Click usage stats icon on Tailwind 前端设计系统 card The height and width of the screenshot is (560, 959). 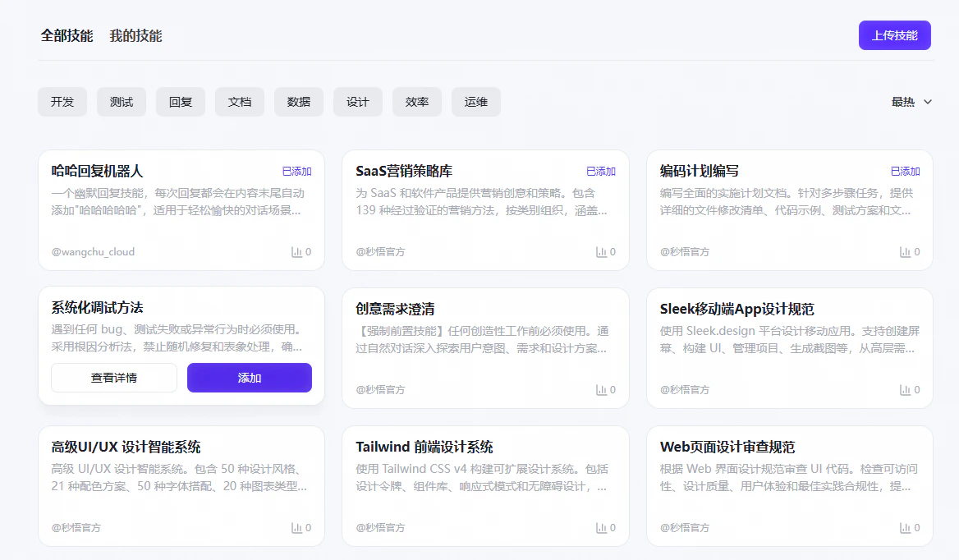coord(601,528)
